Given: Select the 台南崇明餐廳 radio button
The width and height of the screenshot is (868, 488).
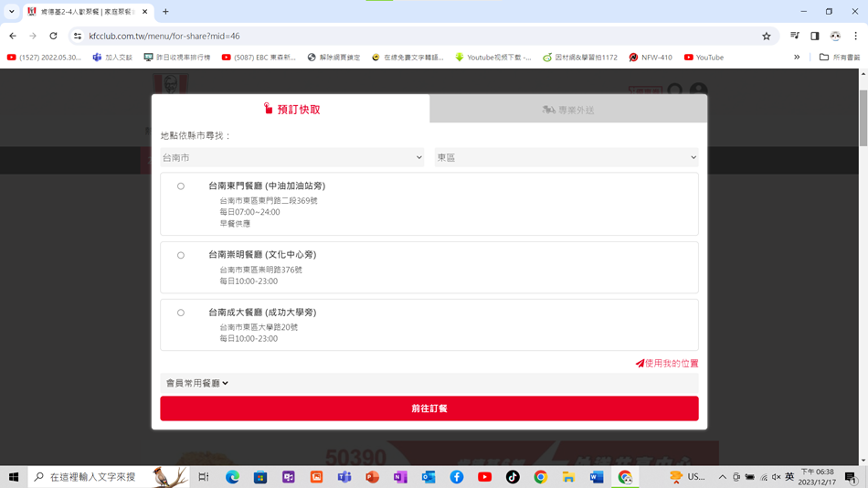Looking at the screenshot, I should point(181,255).
